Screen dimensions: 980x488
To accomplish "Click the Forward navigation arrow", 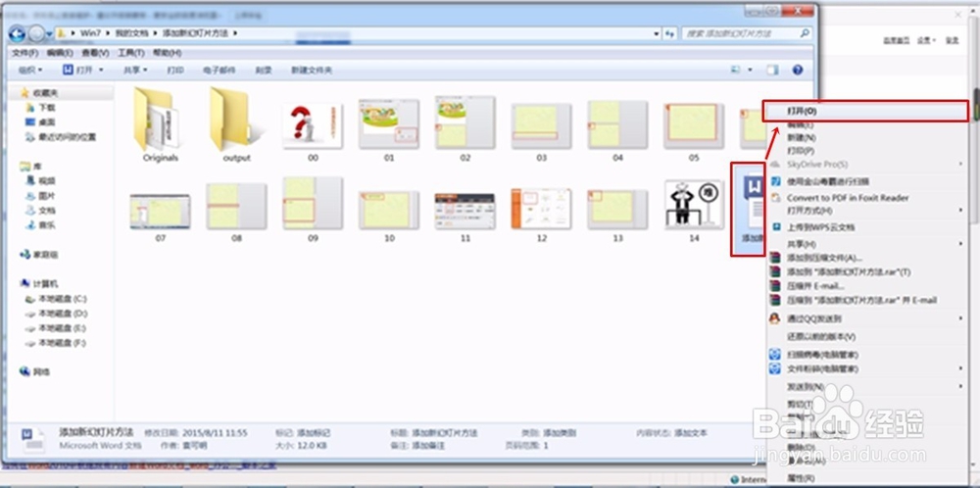I will coord(37,32).
